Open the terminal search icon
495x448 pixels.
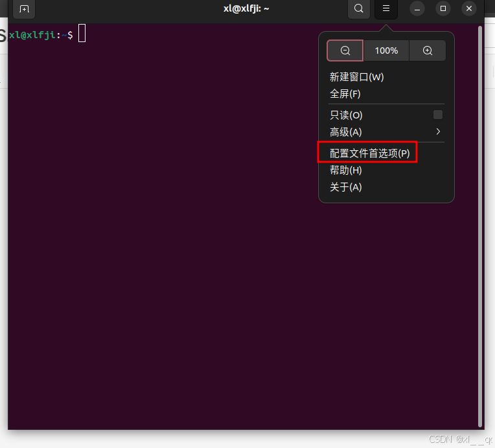tap(359, 8)
